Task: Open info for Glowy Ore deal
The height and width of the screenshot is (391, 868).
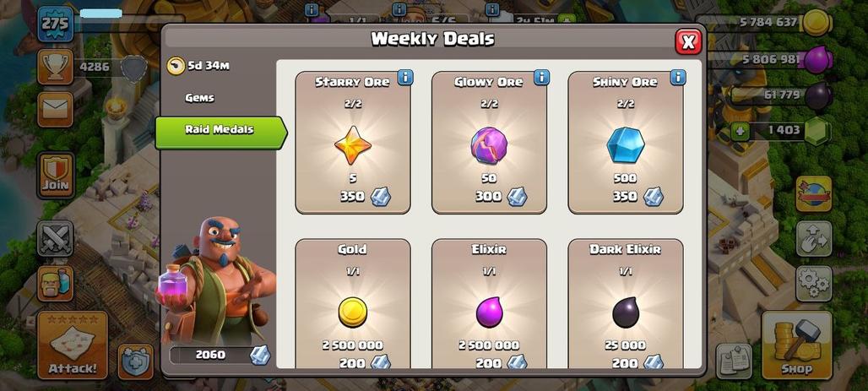Action: 541,78
